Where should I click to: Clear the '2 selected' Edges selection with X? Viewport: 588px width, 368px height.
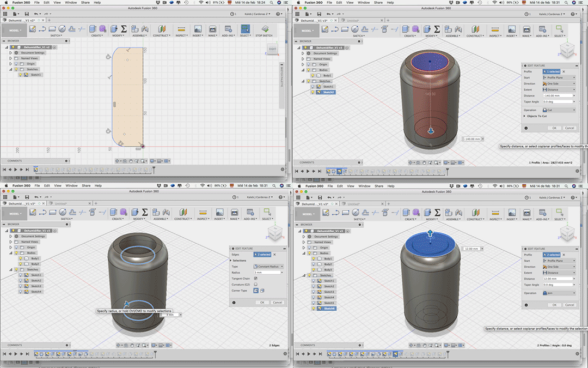click(274, 254)
